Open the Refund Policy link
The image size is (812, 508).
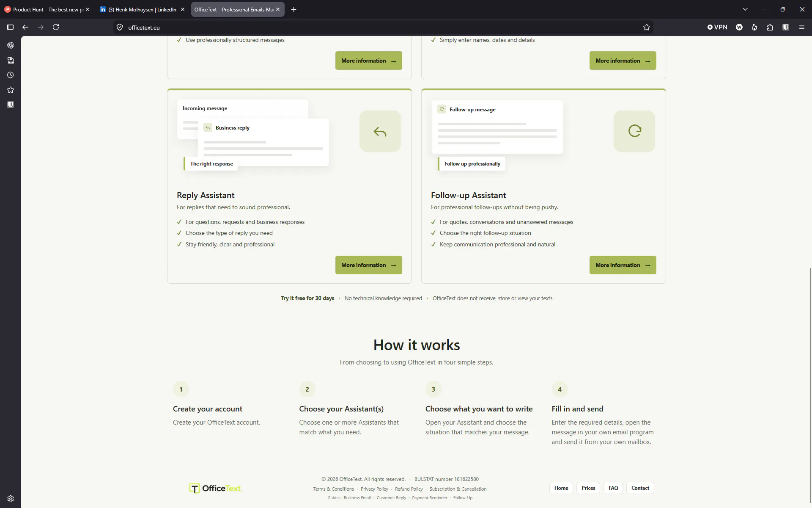(x=409, y=489)
